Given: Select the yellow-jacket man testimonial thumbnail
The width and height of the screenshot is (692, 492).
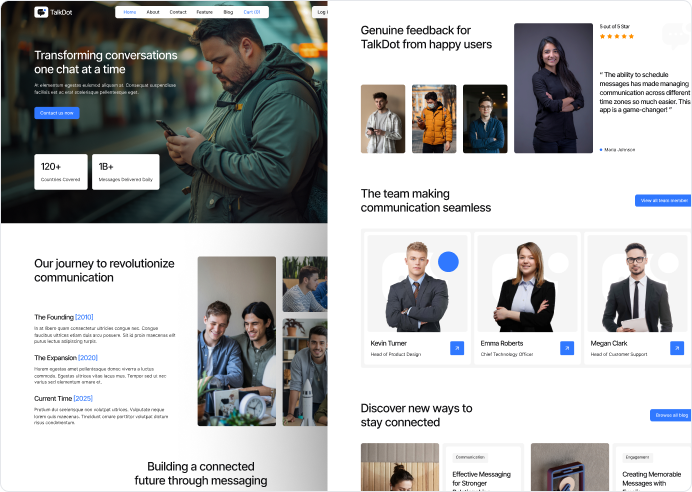Looking at the screenshot, I should point(434,119).
